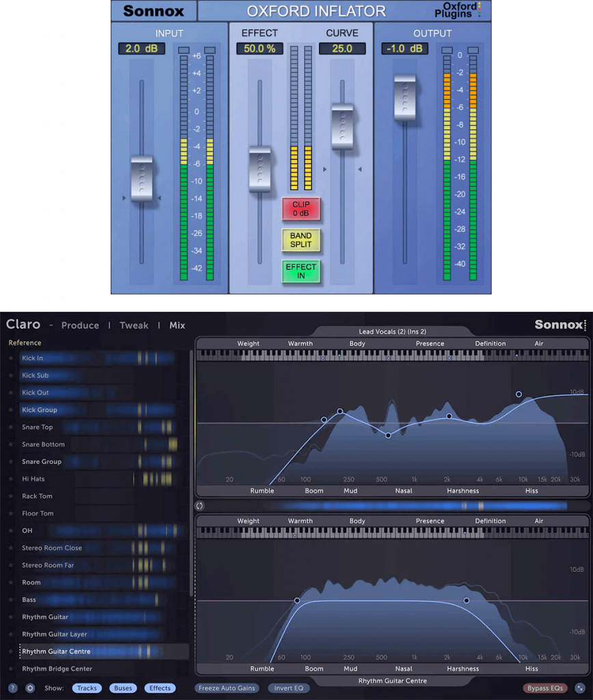This screenshot has width=593, height=700.
Task: Click the star icon next to Kick Sub
Action: pyautogui.click(x=11, y=375)
